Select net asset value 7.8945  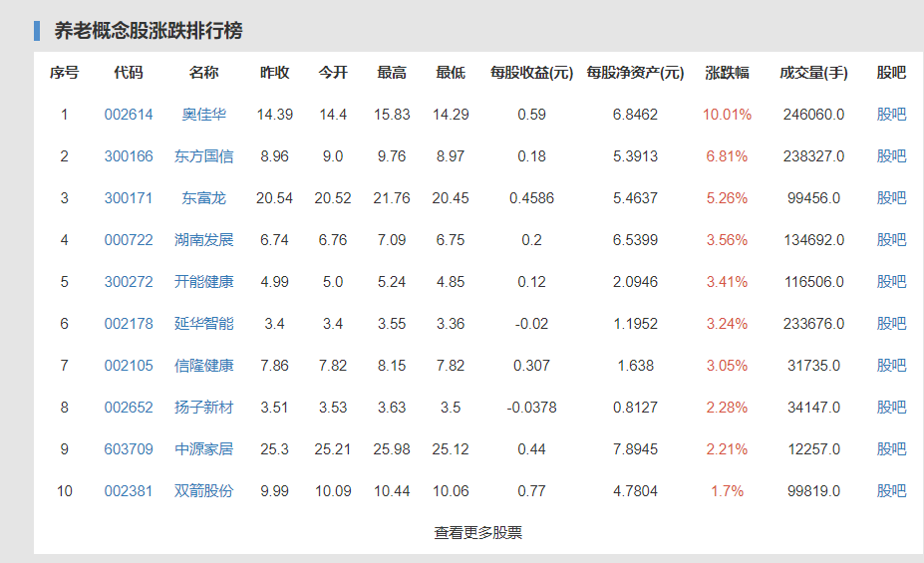tap(635, 448)
